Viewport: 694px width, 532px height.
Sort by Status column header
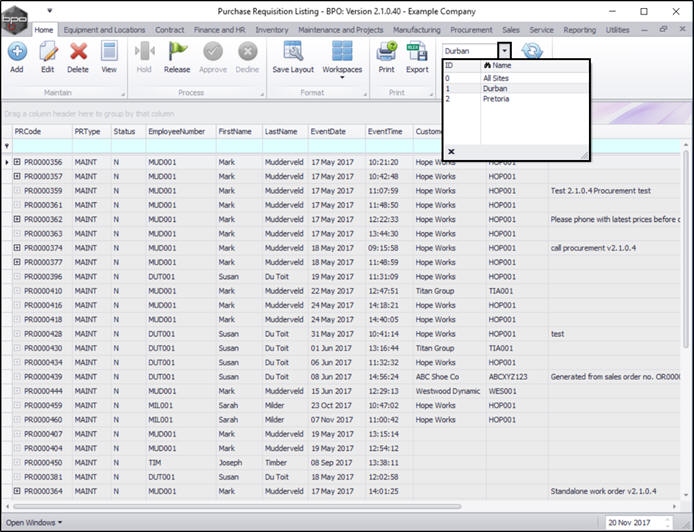click(x=128, y=131)
